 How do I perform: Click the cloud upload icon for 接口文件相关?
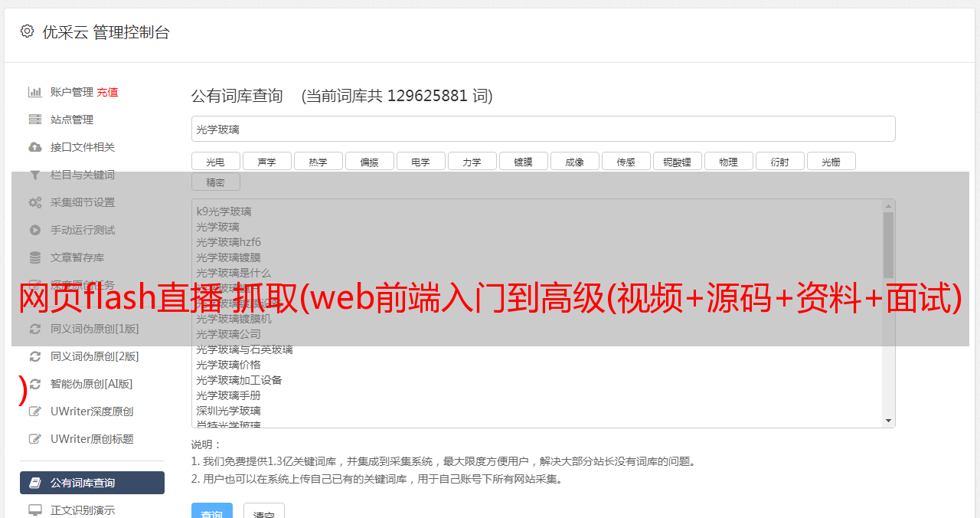[35, 147]
